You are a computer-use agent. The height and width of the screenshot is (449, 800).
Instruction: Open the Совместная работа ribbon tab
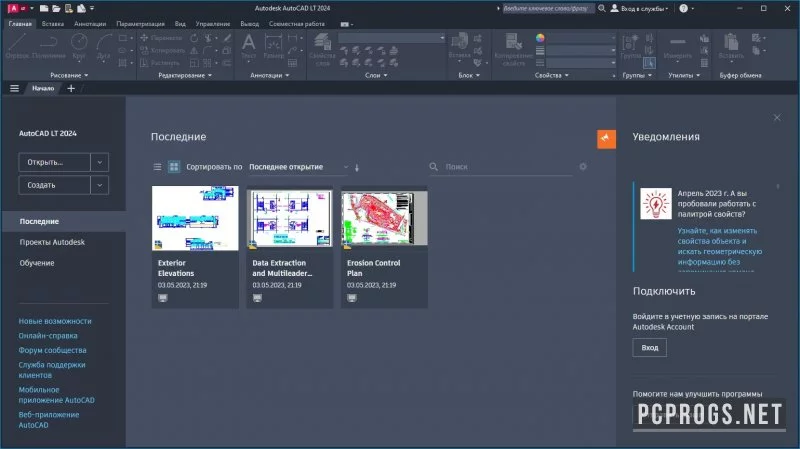296,23
